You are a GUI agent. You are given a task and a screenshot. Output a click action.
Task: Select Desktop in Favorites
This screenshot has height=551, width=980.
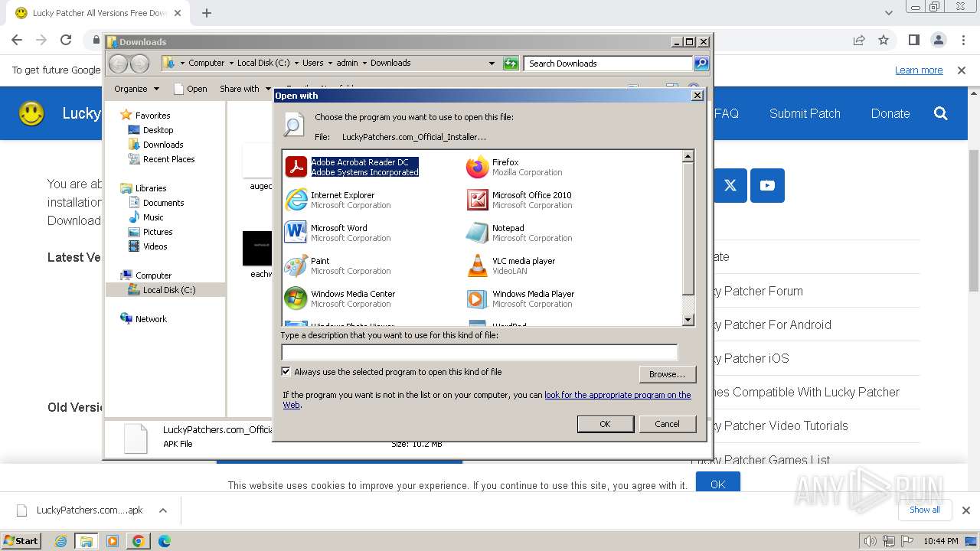click(158, 130)
